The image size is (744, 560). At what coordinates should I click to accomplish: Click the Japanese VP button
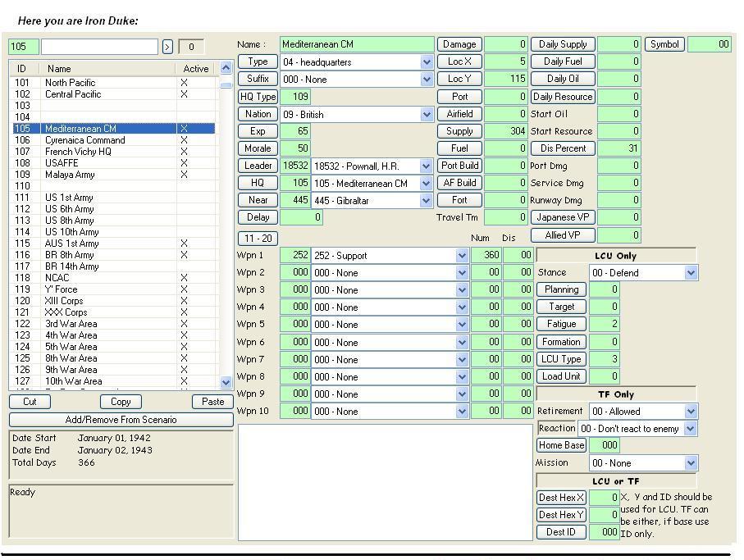tap(563, 217)
